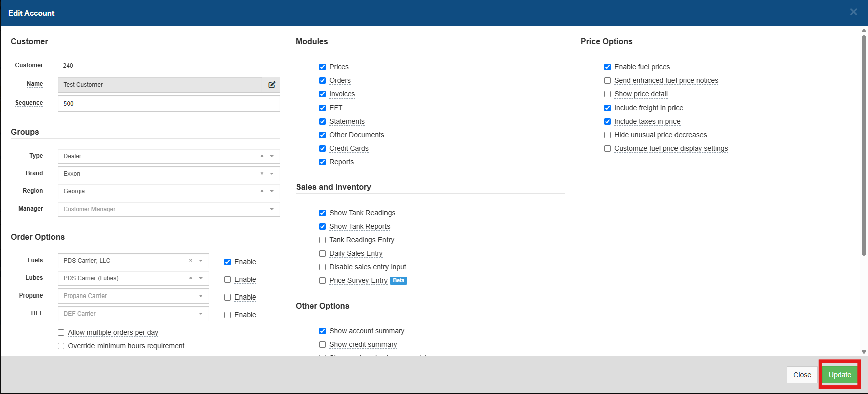Click the Test Customer name field

click(x=160, y=85)
